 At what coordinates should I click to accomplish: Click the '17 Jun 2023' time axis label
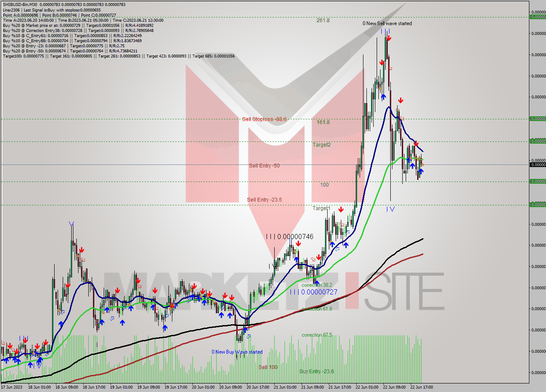click(x=12, y=387)
